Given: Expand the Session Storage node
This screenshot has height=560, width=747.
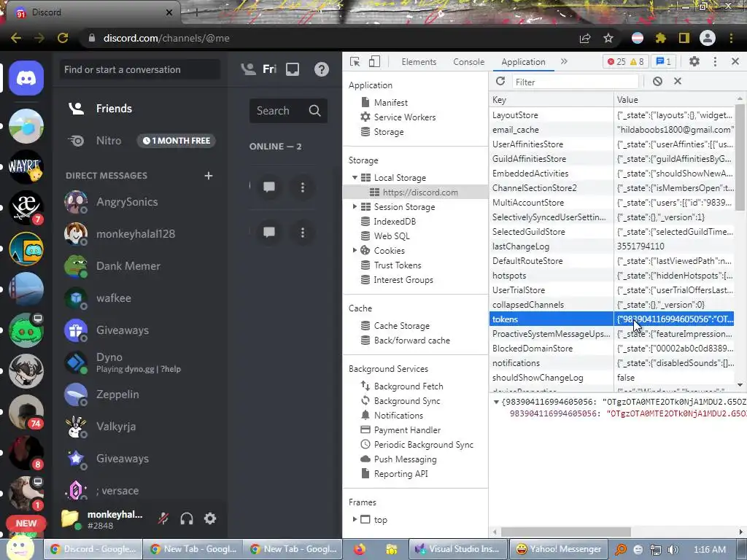Looking at the screenshot, I should pos(355,206).
